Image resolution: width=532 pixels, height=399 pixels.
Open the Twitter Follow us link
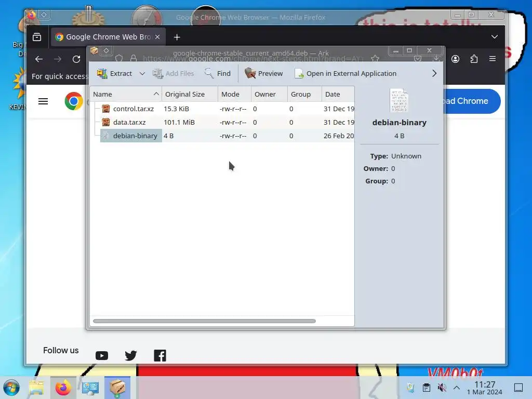pos(130,355)
